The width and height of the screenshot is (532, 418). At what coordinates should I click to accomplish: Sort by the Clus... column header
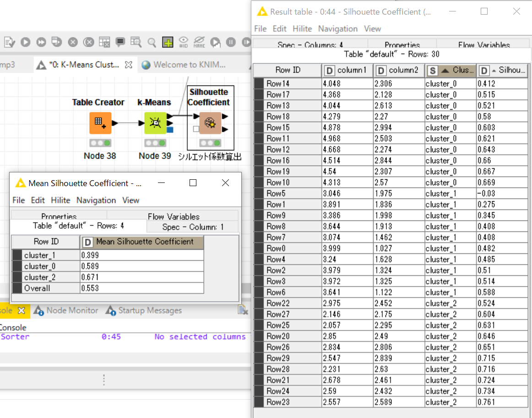451,70
